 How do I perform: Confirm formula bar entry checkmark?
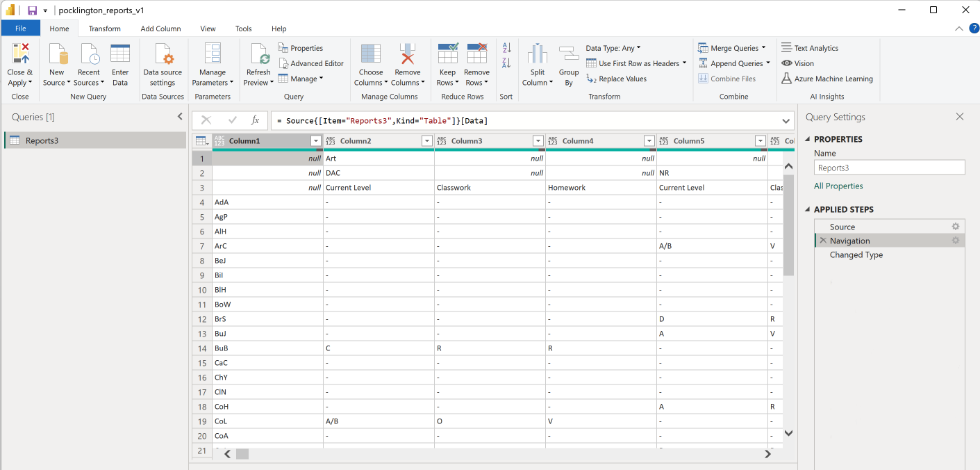(x=233, y=120)
